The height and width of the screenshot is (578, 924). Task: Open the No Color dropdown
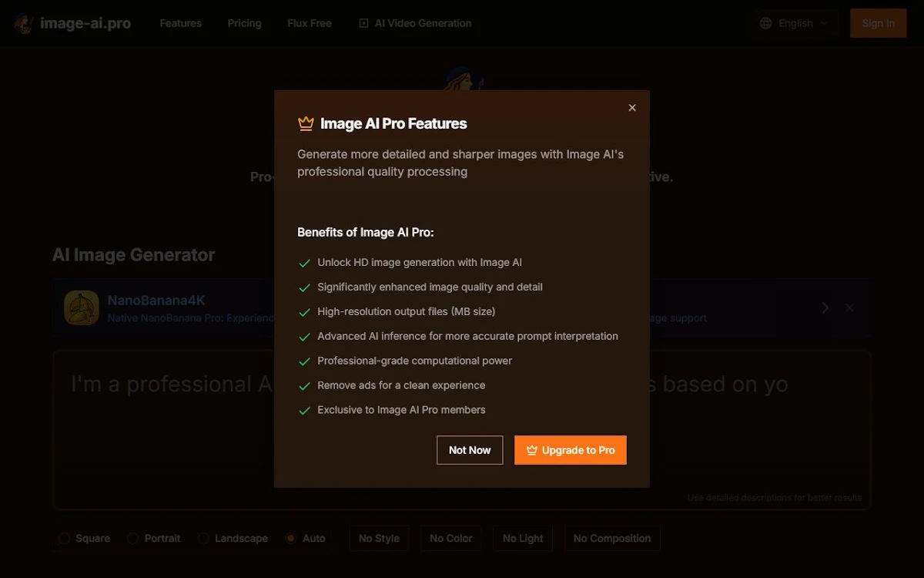pos(451,539)
